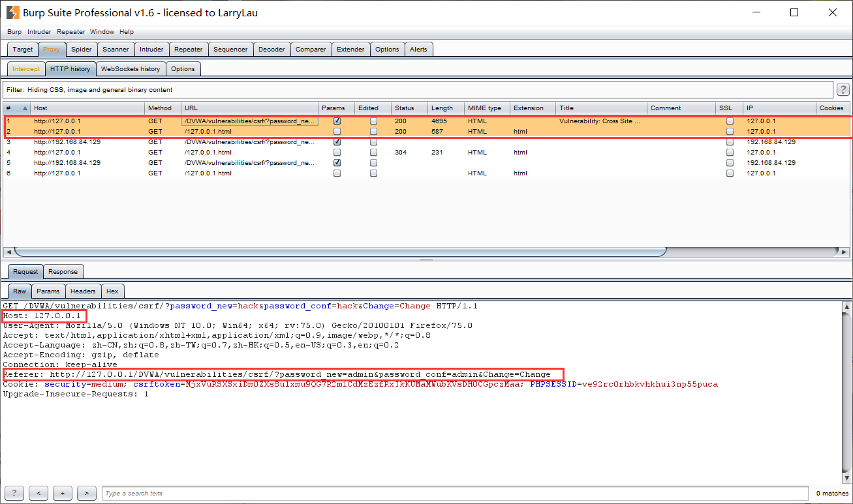This screenshot has width=853, height=504.
Task: Toggle Edited checkbox in row 1
Action: (x=373, y=121)
